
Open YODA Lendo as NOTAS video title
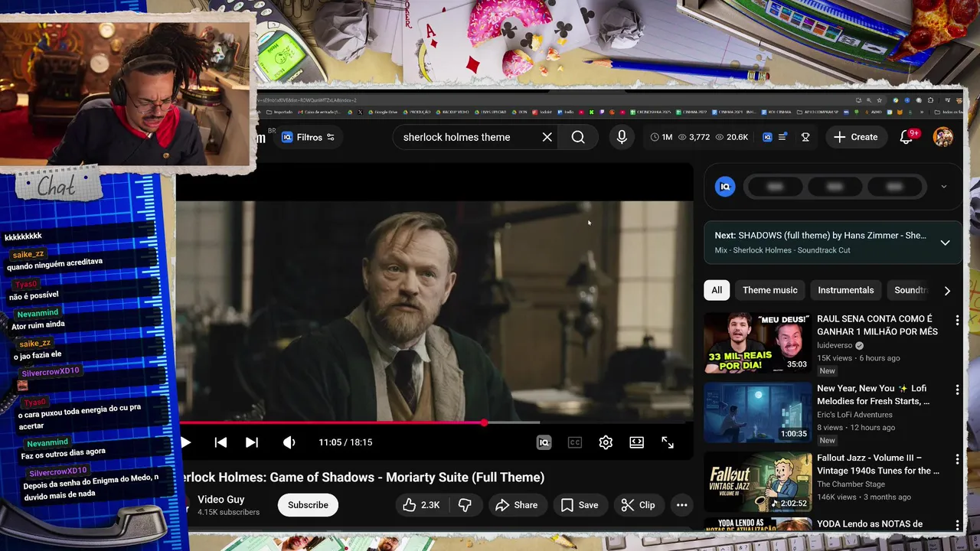870,524
